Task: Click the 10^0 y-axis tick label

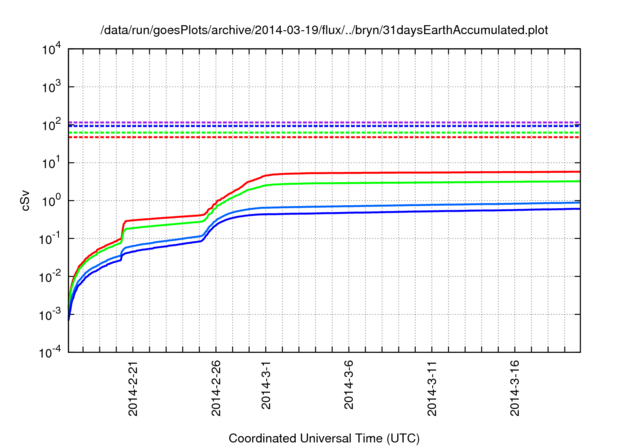Action: coord(50,200)
